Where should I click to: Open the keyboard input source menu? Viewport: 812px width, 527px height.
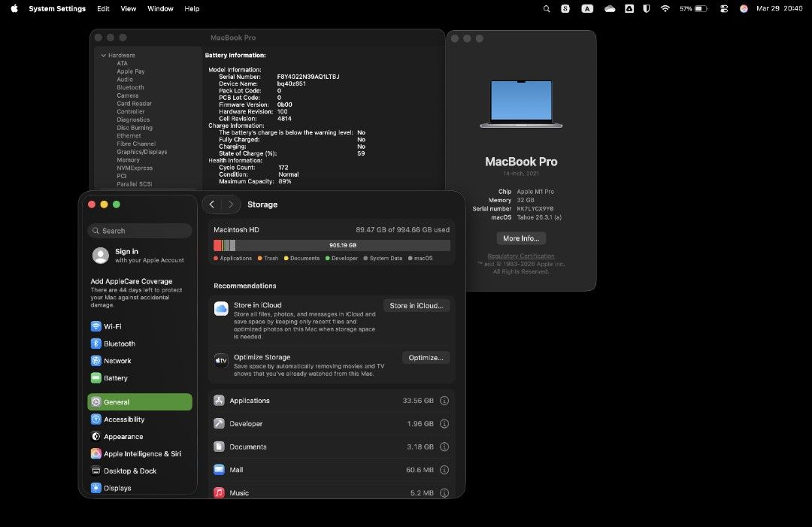pos(587,9)
